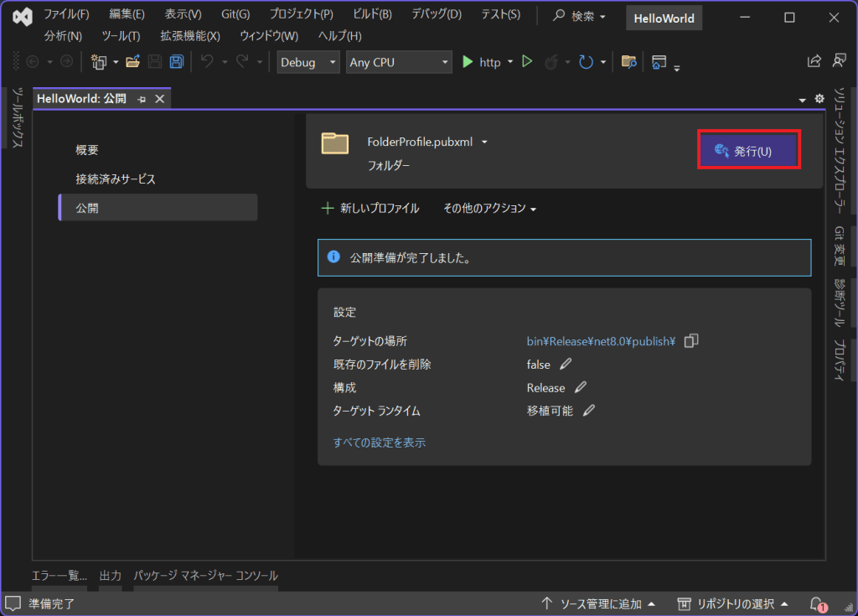Click the すべての設定を表示 link
The width and height of the screenshot is (858, 616).
coord(379,443)
